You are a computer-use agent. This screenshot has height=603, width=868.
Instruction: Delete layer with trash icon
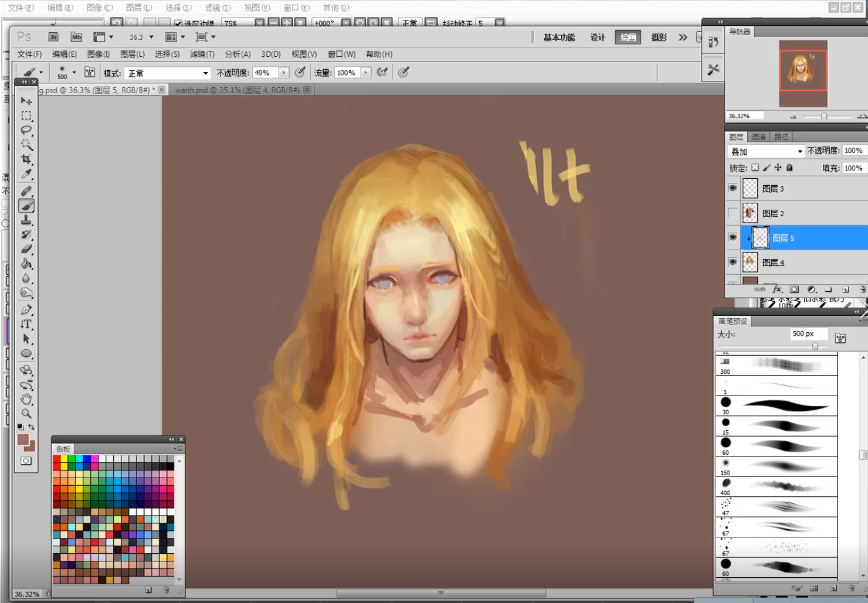pos(863,289)
